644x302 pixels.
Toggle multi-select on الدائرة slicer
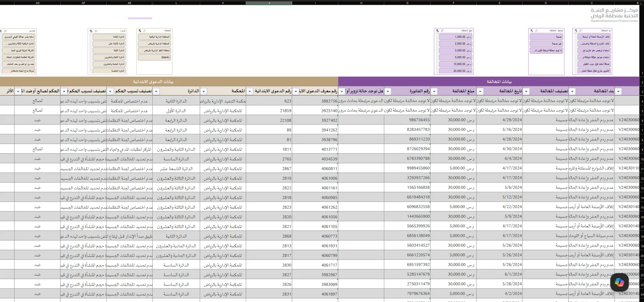[96, 31]
